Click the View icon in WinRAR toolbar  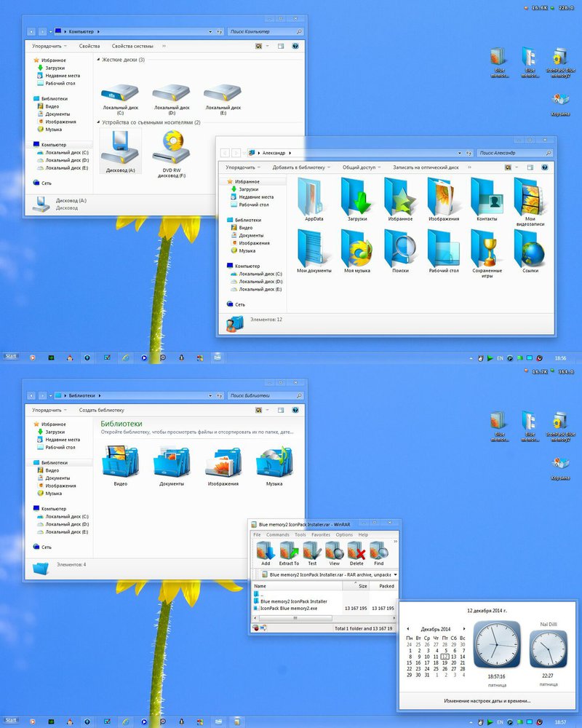pos(332,551)
